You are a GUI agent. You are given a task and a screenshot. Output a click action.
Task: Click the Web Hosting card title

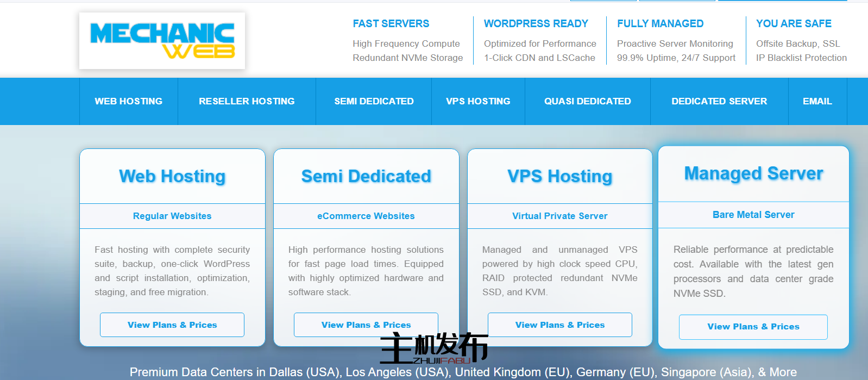pyautogui.click(x=172, y=176)
